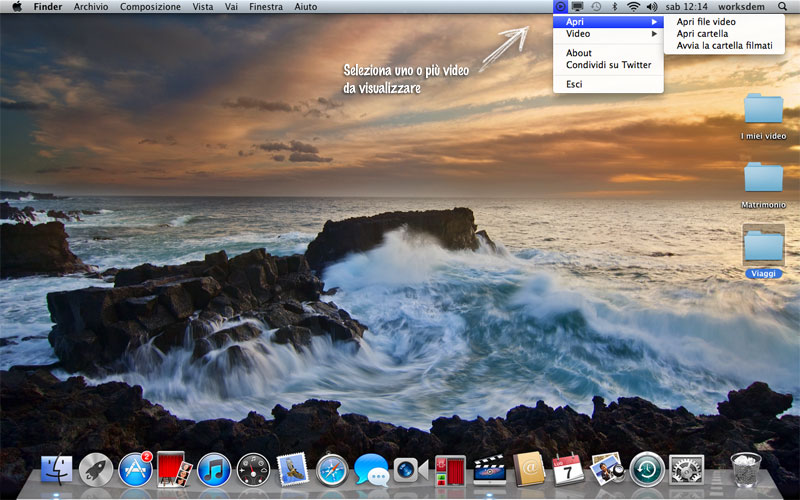The height and width of the screenshot is (500, 800).
Task: Launch Launchpad rocket icon in dock
Action: coord(95,469)
